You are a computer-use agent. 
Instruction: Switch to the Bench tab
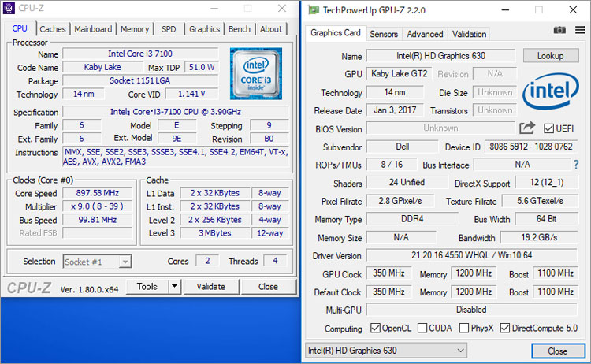click(240, 29)
